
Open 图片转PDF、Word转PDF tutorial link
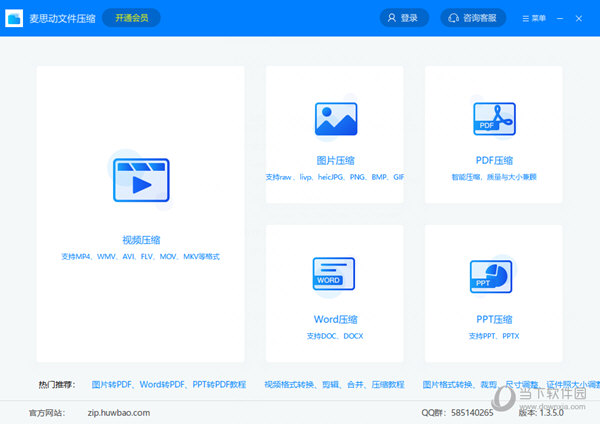point(169,384)
